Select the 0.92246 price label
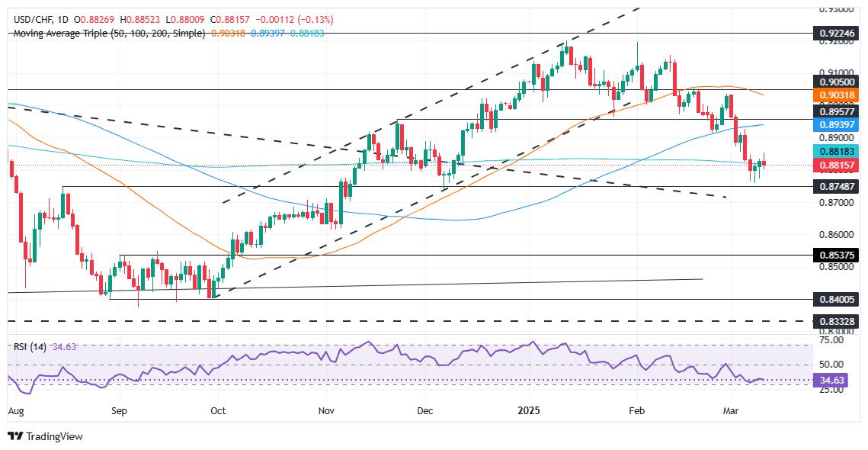 pyautogui.click(x=836, y=34)
